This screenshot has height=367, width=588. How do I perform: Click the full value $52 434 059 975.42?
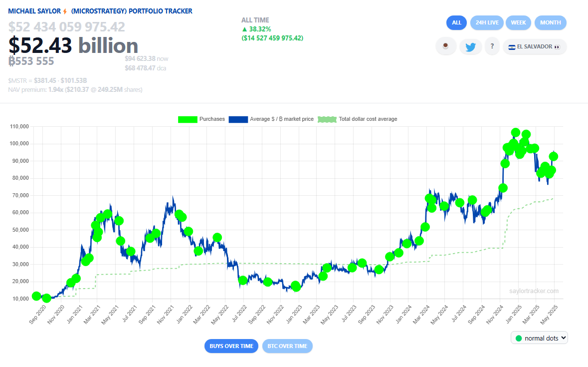tap(67, 27)
